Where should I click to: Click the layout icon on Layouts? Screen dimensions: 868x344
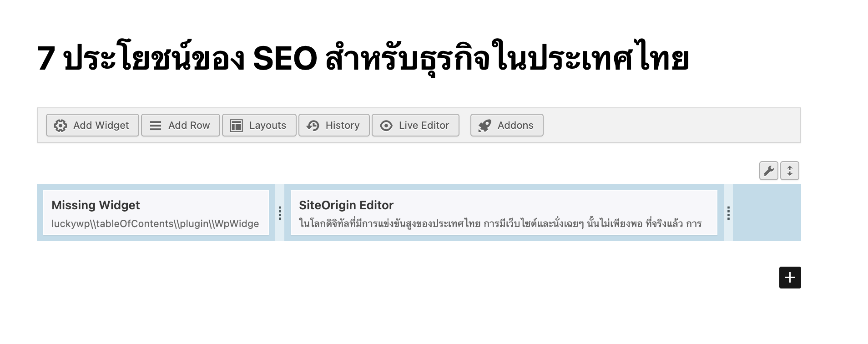237,126
